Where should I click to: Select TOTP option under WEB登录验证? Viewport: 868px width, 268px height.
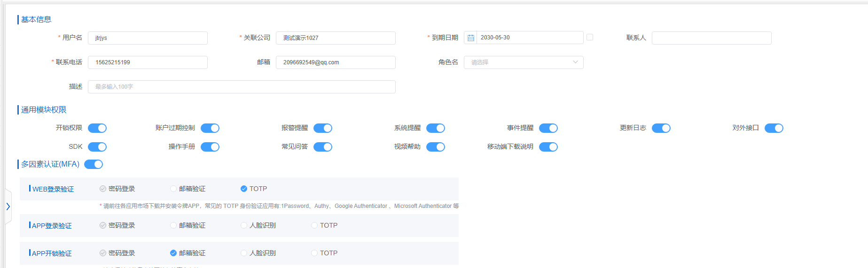244,189
